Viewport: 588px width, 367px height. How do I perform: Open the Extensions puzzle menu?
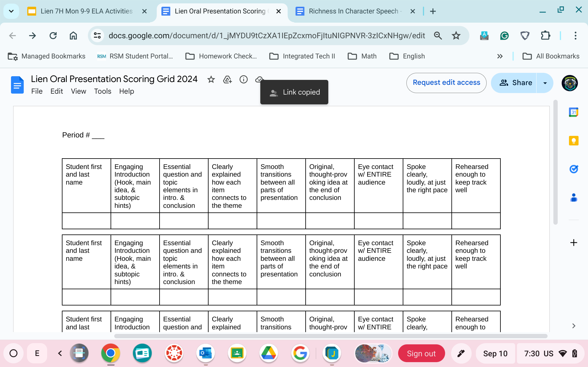[x=545, y=36]
